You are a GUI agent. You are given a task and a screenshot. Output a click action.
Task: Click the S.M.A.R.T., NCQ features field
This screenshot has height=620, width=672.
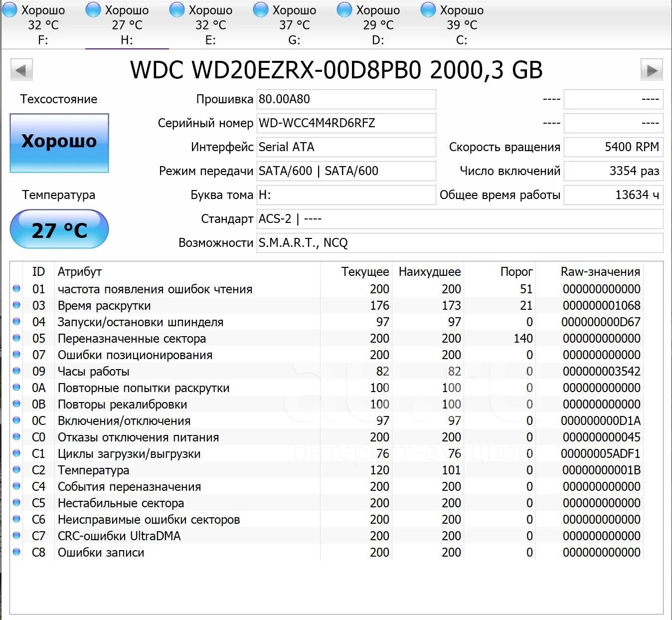460,243
